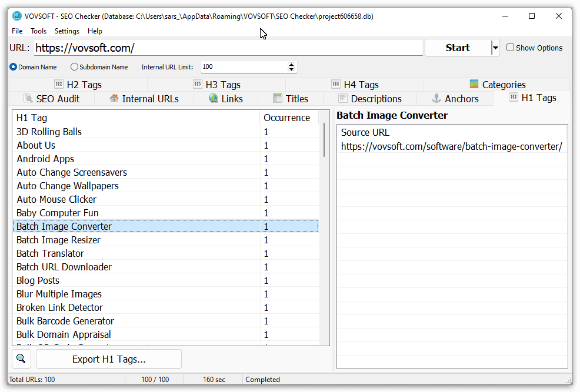The width and height of the screenshot is (580, 392).
Task: Select the Bulk Domain Appraisal row
Action: [166, 334]
